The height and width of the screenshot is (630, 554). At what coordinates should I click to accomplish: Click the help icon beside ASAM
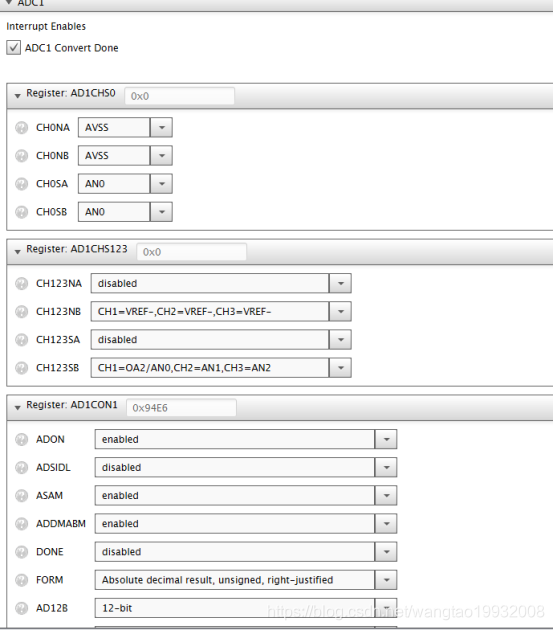[x=21, y=496]
